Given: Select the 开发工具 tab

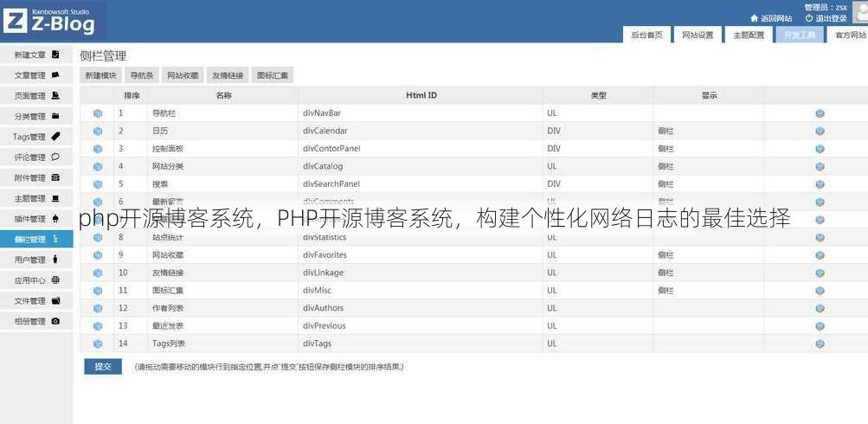Looking at the screenshot, I should point(800,35).
